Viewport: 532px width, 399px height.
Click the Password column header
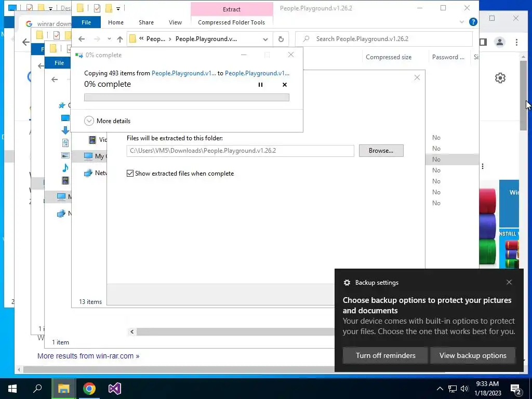point(448,57)
